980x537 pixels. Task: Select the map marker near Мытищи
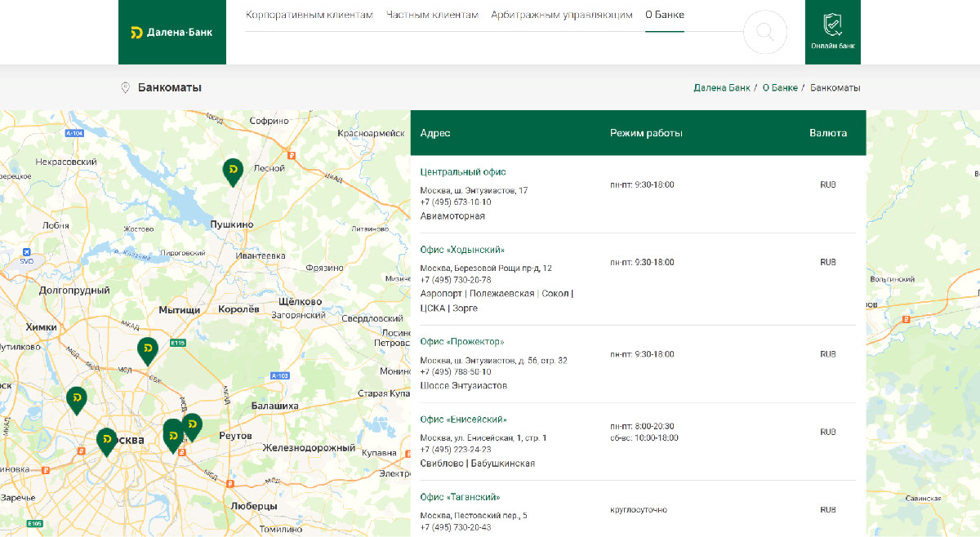pyautogui.click(x=147, y=351)
